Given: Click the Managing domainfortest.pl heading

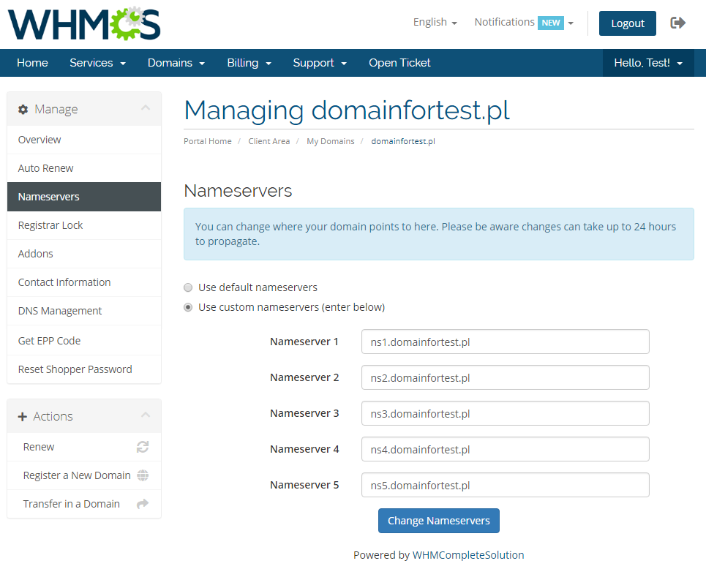Looking at the screenshot, I should 347,110.
